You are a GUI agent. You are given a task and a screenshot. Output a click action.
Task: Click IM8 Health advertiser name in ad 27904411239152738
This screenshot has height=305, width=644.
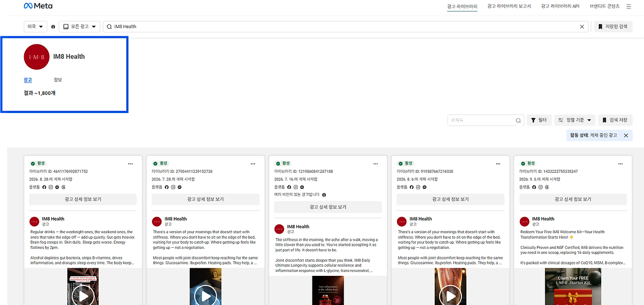click(176, 219)
